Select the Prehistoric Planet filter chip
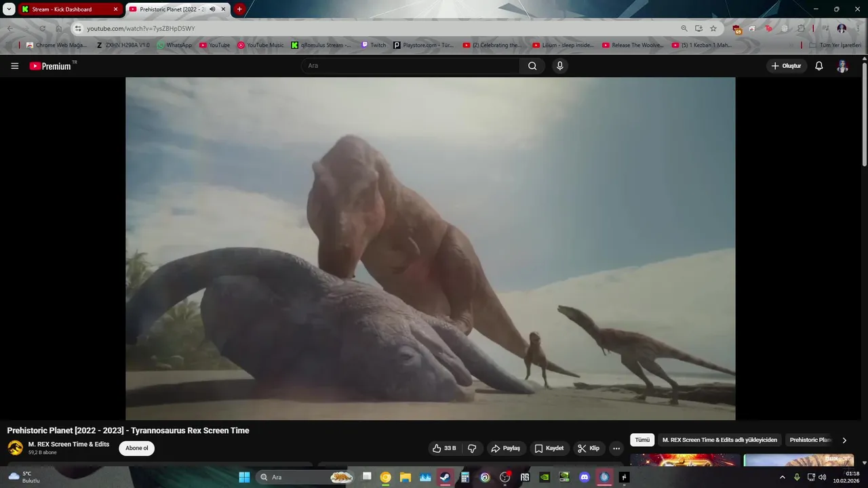 point(810,440)
